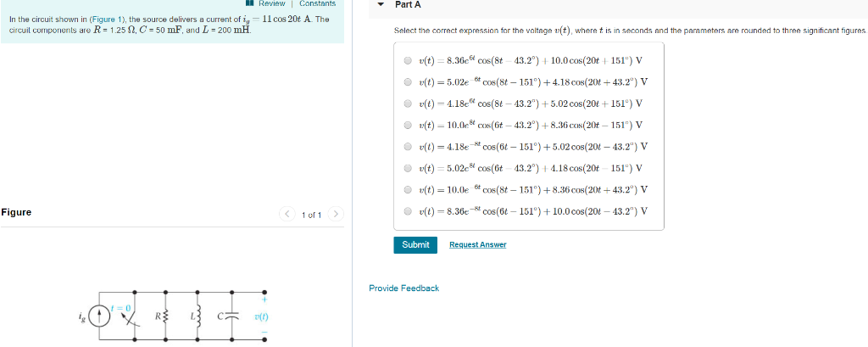The height and width of the screenshot is (347, 868).
Task: Collapse the Part A section arrow
Action: click(381, 4)
